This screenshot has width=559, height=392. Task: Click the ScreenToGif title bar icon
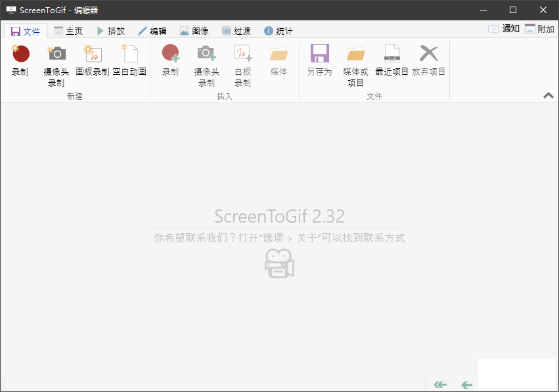point(11,10)
